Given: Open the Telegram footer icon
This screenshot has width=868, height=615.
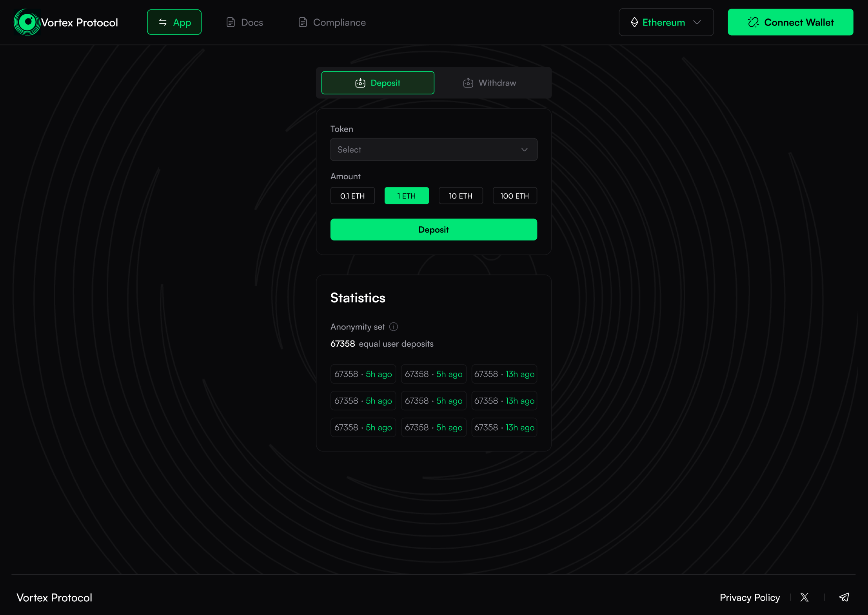Looking at the screenshot, I should [844, 597].
